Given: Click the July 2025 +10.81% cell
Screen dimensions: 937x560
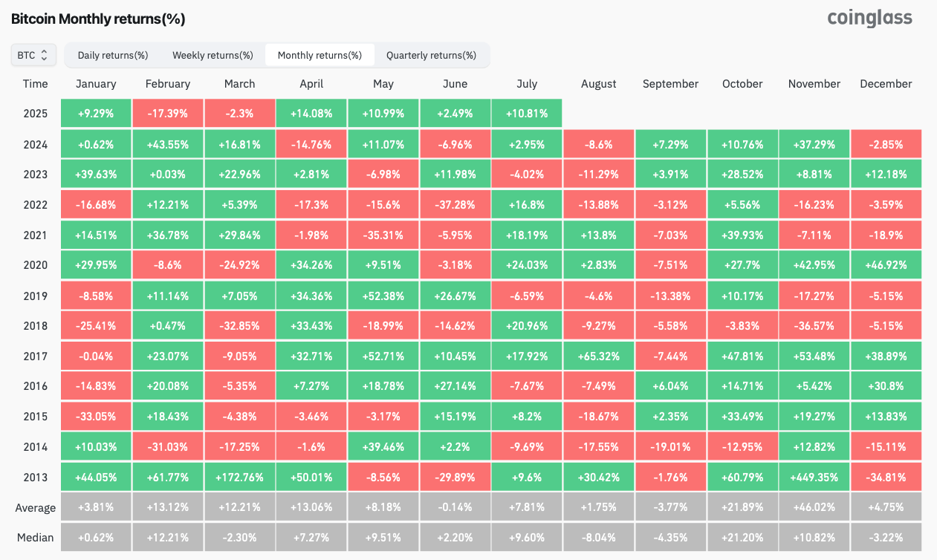Looking at the screenshot, I should [527, 114].
